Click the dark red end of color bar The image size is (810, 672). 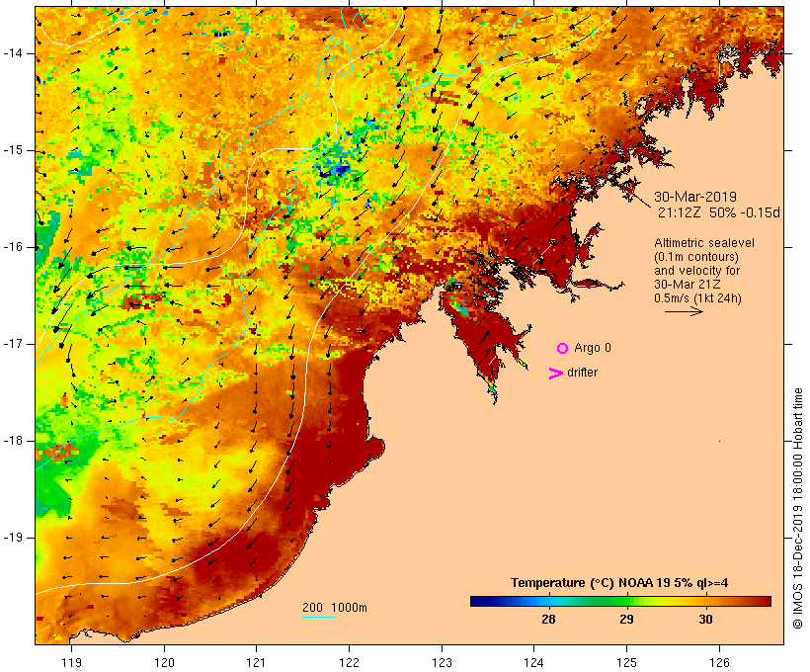pyautogui.click(x=765, y=601)
